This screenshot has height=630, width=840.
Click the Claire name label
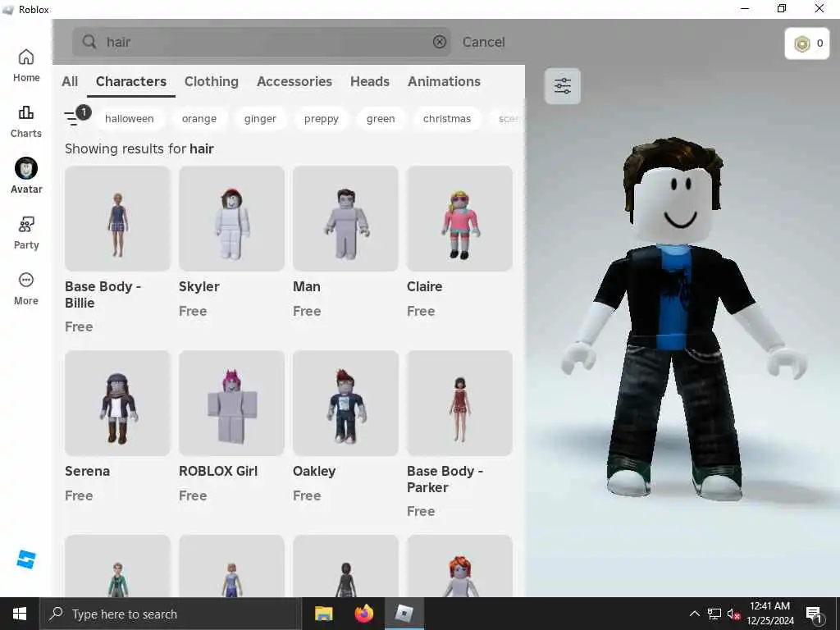coord(424,286)
